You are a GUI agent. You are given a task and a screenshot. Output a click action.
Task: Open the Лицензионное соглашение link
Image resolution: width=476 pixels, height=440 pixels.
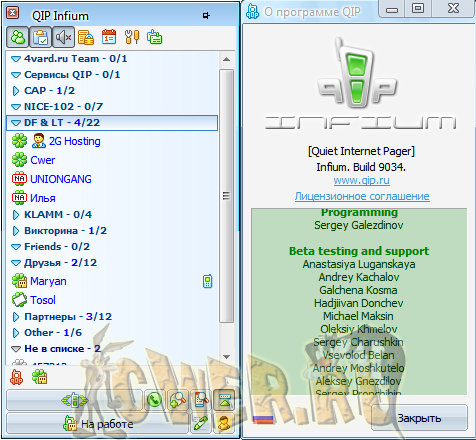(x=362, y=196)
